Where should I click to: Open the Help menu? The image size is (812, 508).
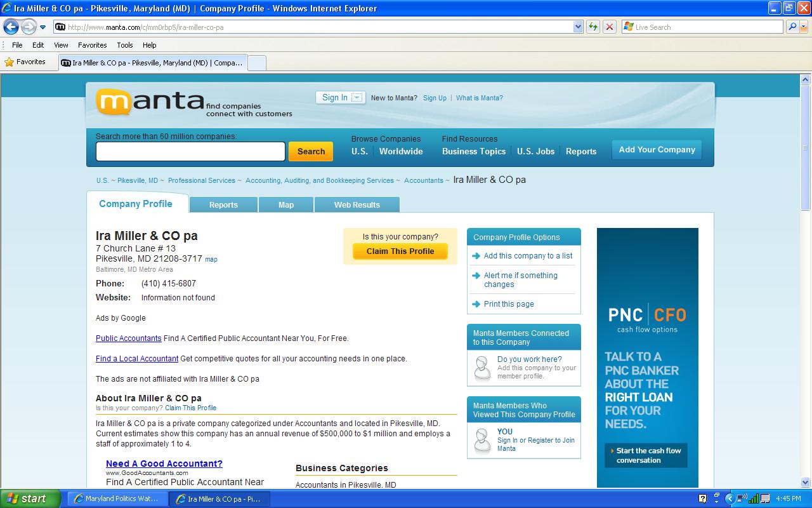[x=149, y=45]
